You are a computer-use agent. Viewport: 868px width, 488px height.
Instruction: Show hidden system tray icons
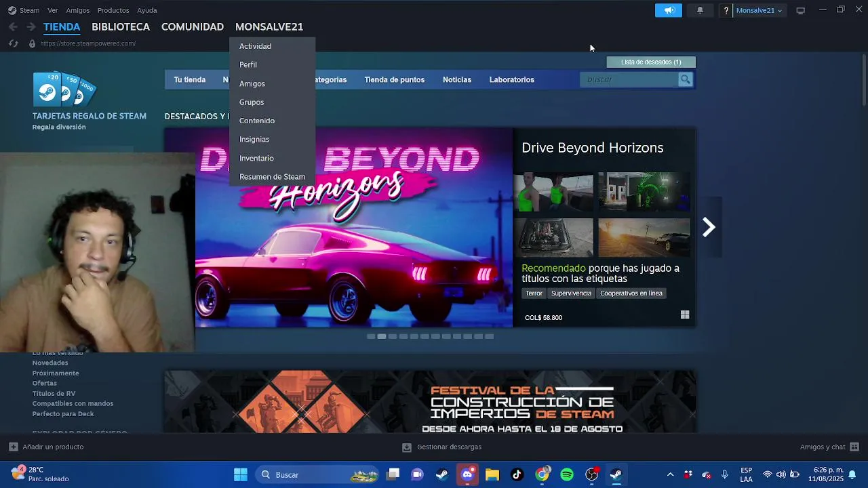(670, 474)
